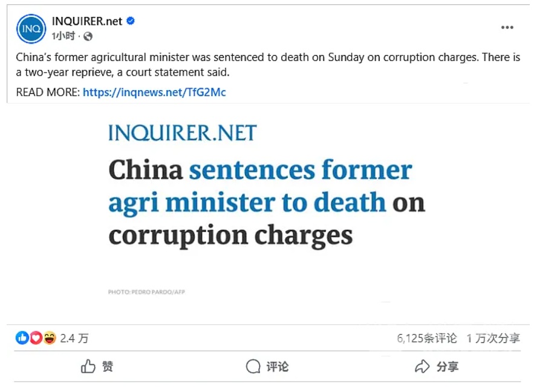Click the red heart reaction icon
This screenshot has height=392, width=537.
36,338
